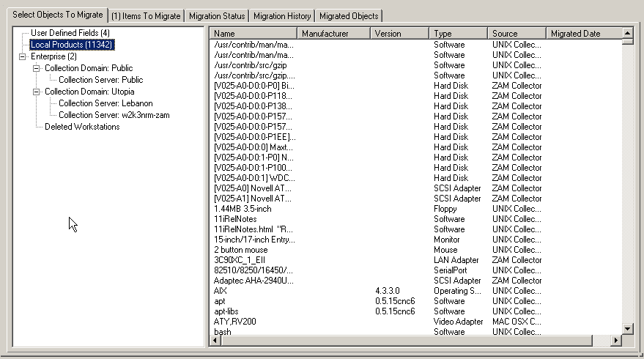
Task: Sort by Name column header
Action: (x=253, y=34)
